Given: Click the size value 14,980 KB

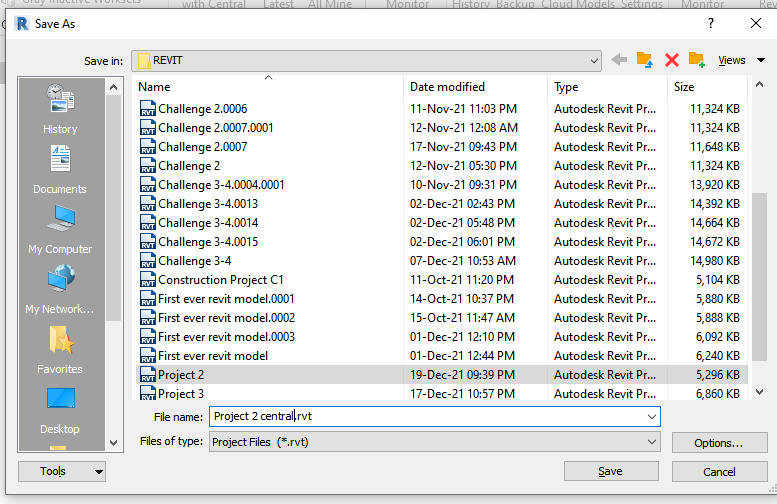Looking at the screenshot, I should 715,261.
